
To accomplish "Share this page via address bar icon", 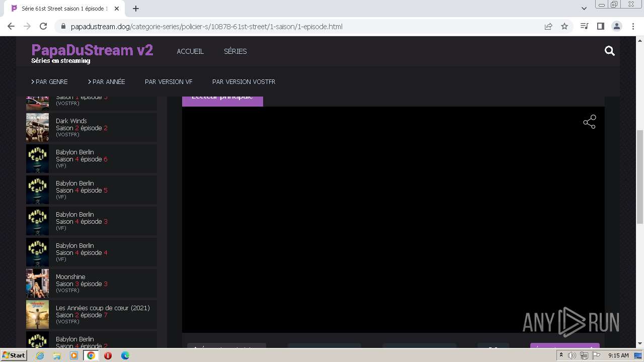I will click(548, 26).
